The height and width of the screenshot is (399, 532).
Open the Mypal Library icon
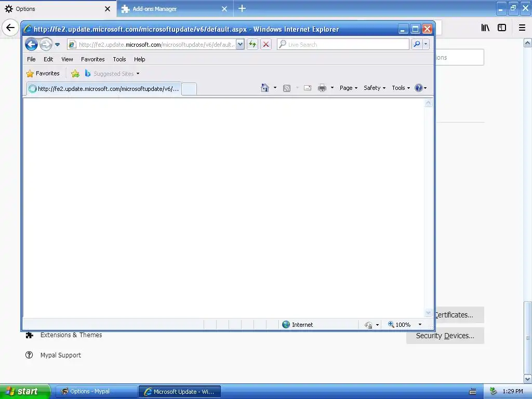click(486, 28)
